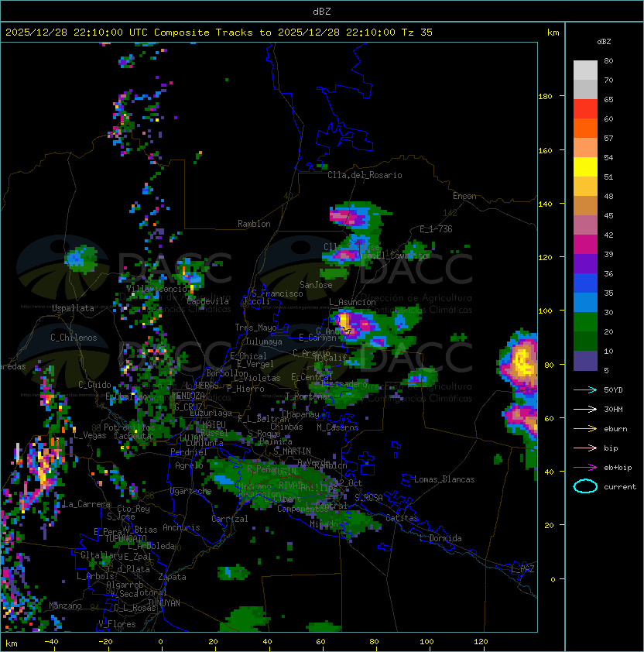Click the 'C_Chilenos' place label

(x=74, y=338)
